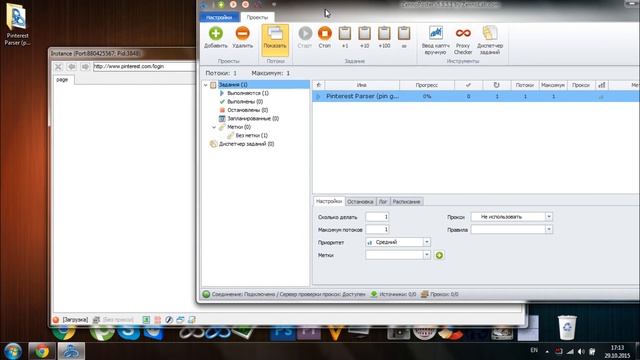
Task: Select Задания (1) in the tree
Action: coord(233,84)
